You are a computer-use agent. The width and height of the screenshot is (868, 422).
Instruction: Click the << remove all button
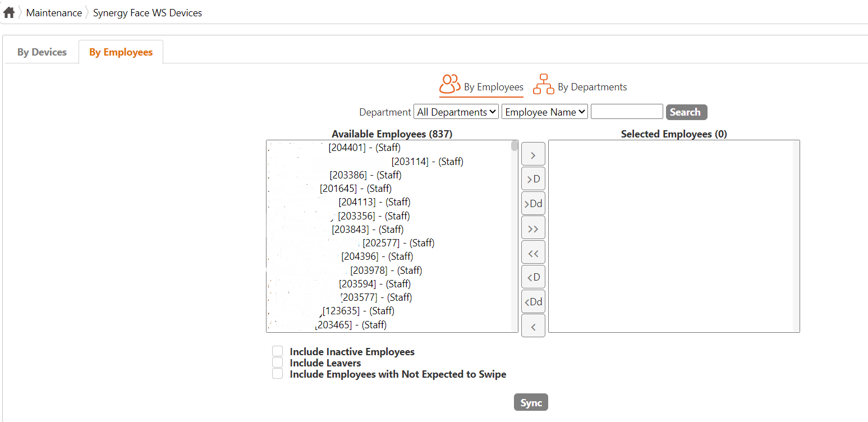click(x=533, y=253)
